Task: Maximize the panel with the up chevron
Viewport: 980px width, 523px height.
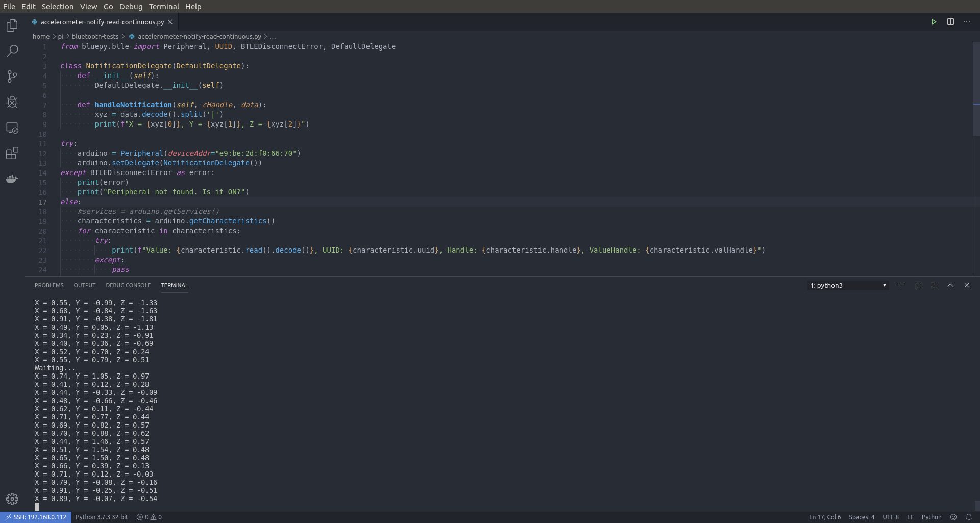Action: (x=950, y=285)
